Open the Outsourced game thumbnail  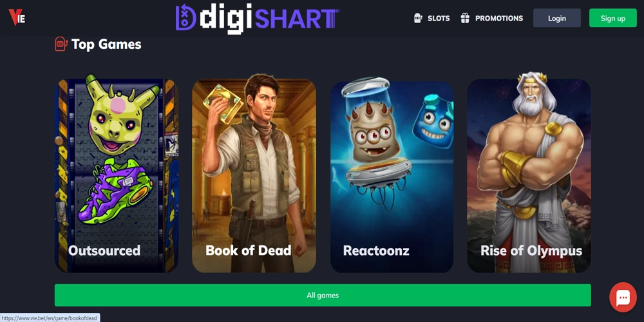coord(117,176)
